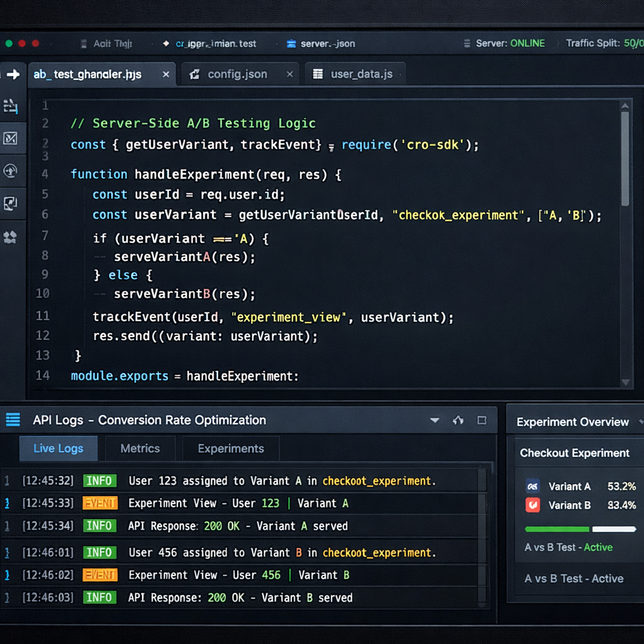Click the split icon in API Logs header
The image size is (644, 644).
458,419
